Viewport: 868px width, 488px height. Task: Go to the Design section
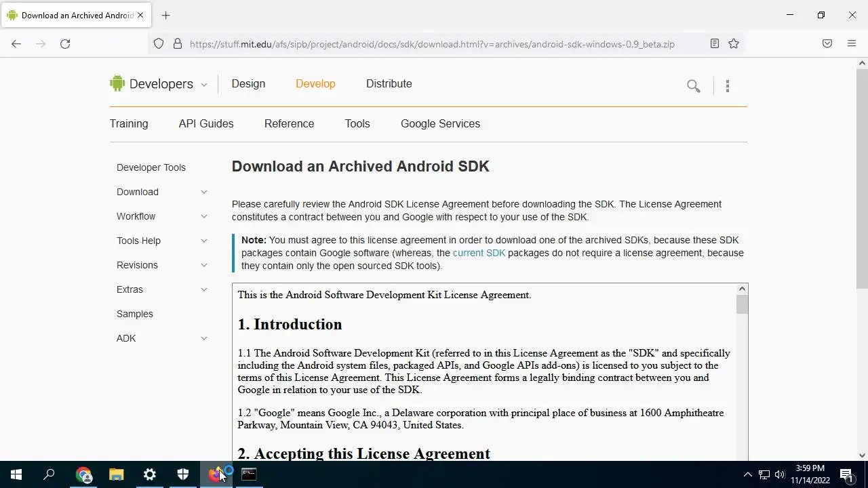pos(248,83)
